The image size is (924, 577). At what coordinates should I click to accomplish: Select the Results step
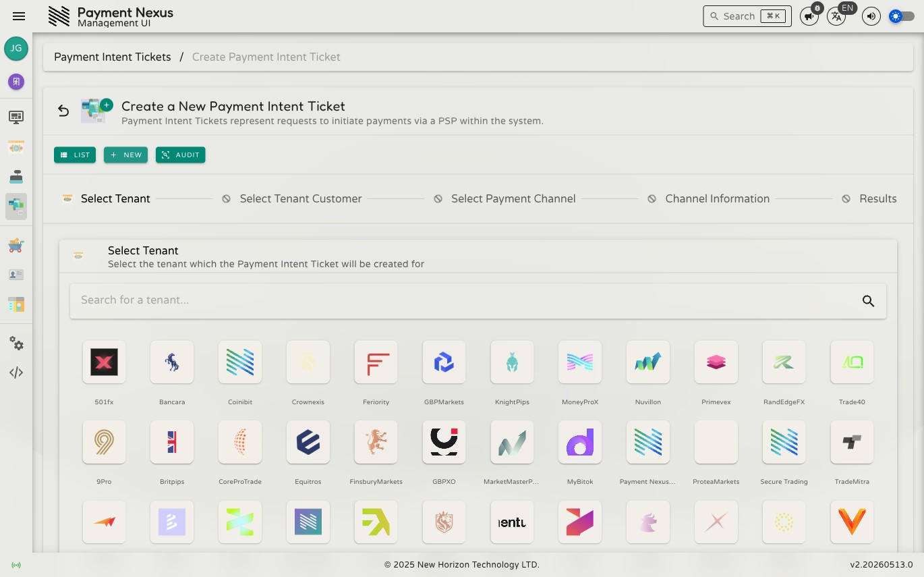[869, 198]
